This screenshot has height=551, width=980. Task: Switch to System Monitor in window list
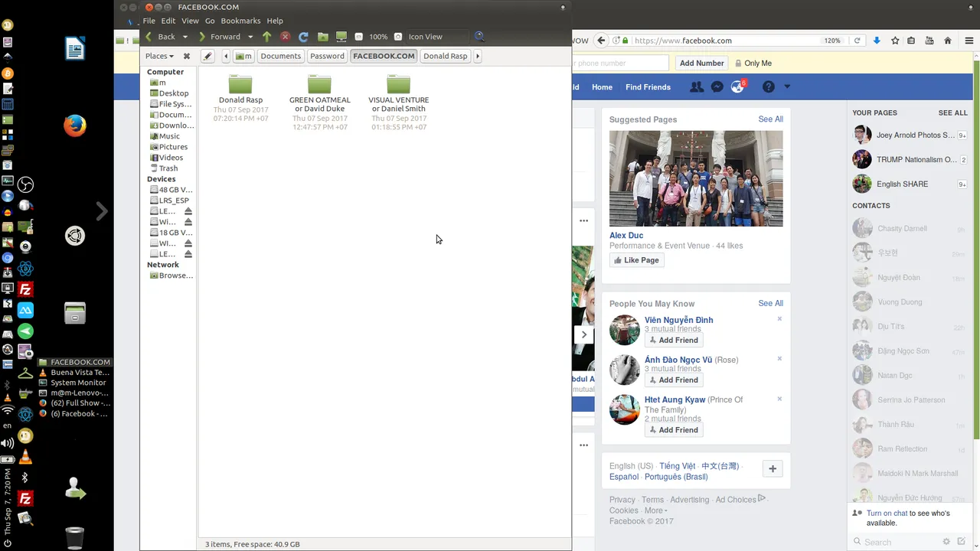pos(74,383)
